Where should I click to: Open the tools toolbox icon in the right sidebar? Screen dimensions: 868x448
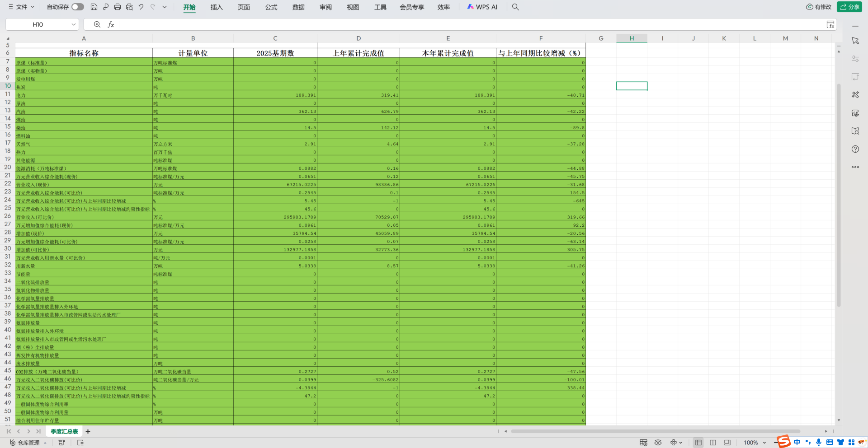tap(855, 95)
